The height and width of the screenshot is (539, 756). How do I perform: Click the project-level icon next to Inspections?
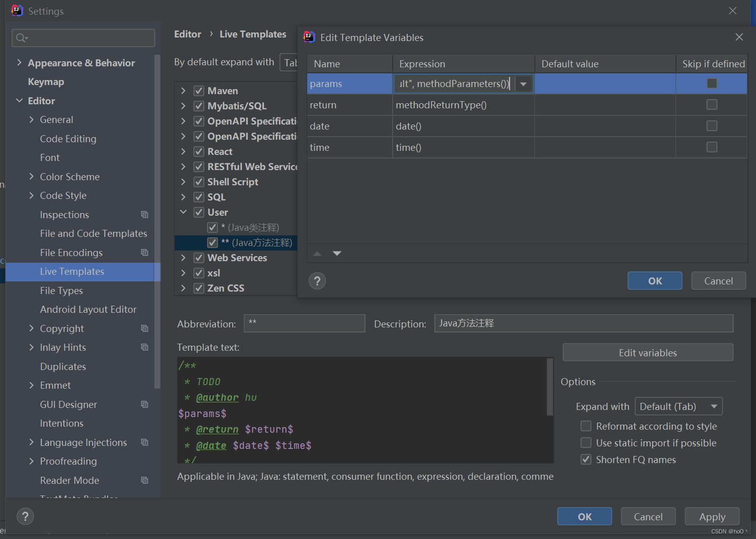(145, 215)
